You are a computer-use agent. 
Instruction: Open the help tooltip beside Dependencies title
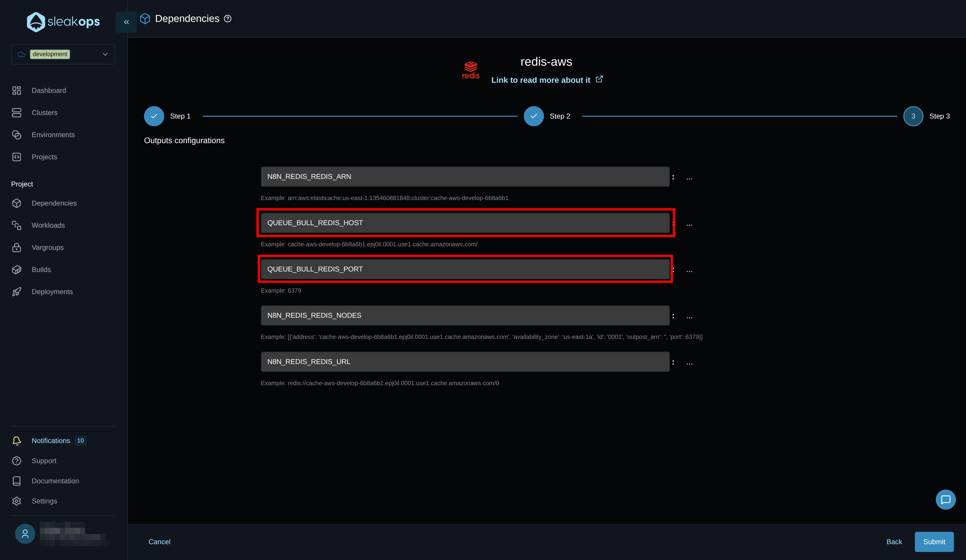pyautogui.click(x=228, y=18)
